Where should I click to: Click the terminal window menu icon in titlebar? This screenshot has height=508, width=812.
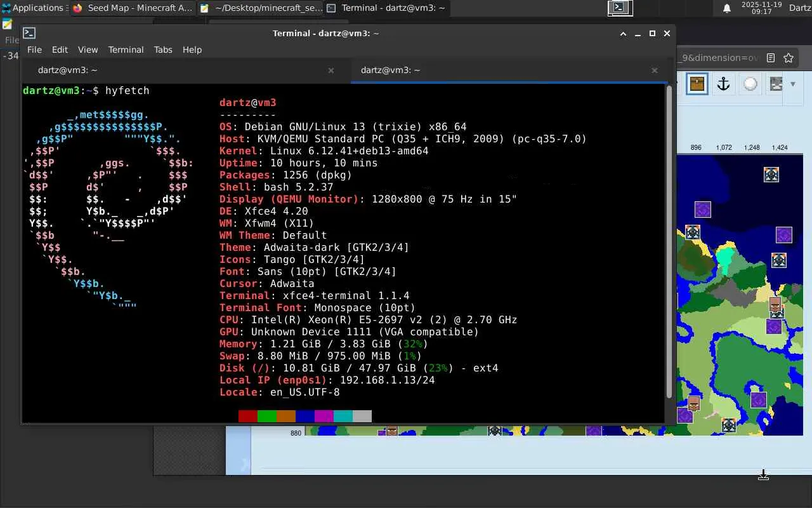click(x=29, y=33)
